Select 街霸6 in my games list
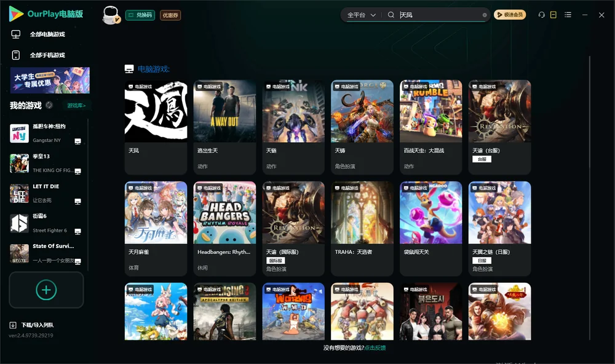This screenshot has height=364, width=615. [x=46, y=224]
